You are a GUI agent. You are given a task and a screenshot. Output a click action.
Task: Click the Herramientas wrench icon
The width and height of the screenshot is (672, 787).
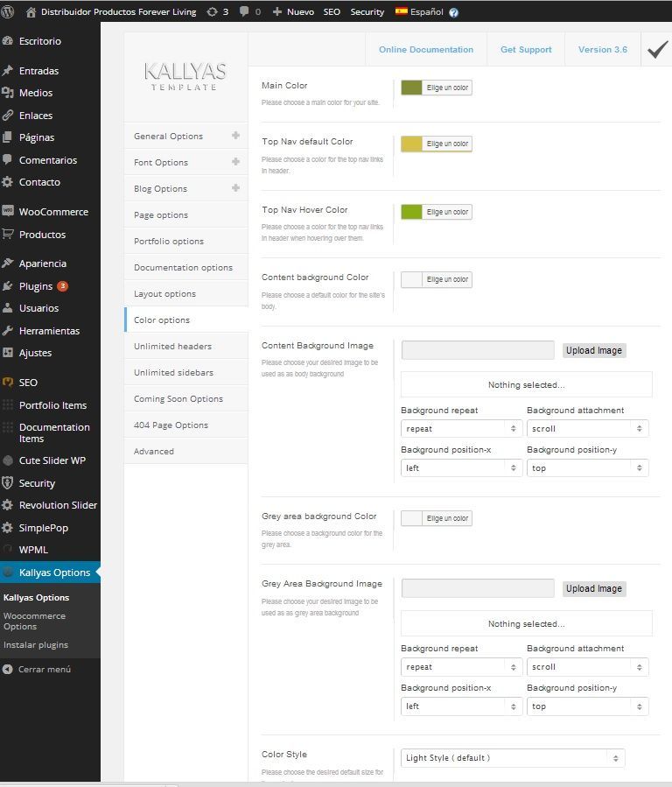pyautogui.click(x=8, y=331)
